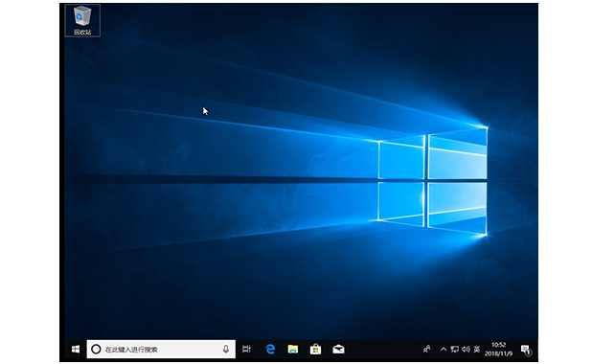Screen dimensions: 615x364
Task: Open Task View from the taskbar
Action: click(246, 349)
